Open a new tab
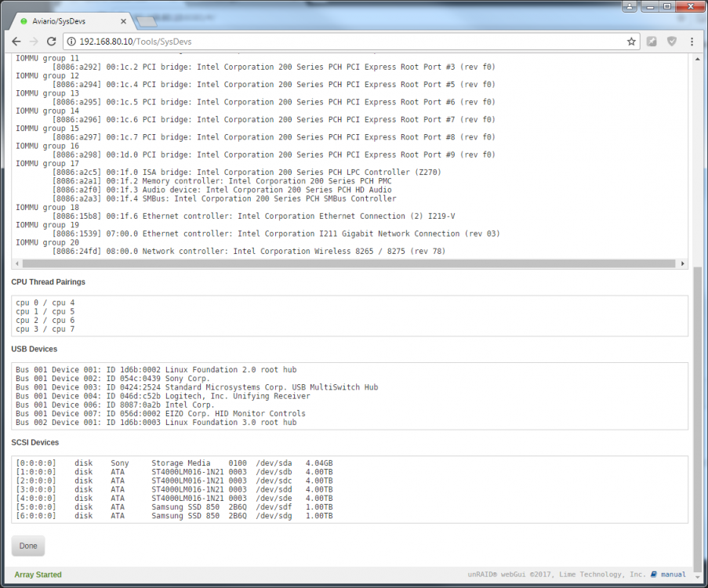Viewport: 708px width, 588px height. pos(147,21)
